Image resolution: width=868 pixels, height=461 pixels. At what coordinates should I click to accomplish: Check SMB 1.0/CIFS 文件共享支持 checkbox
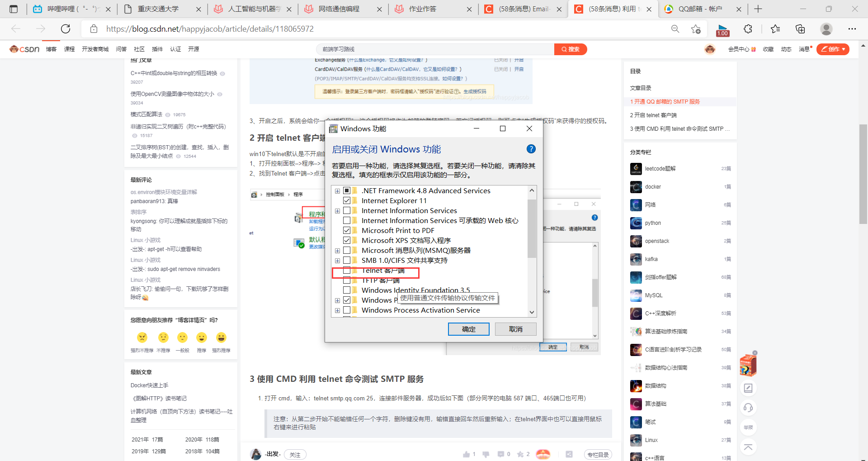(347, 260)
